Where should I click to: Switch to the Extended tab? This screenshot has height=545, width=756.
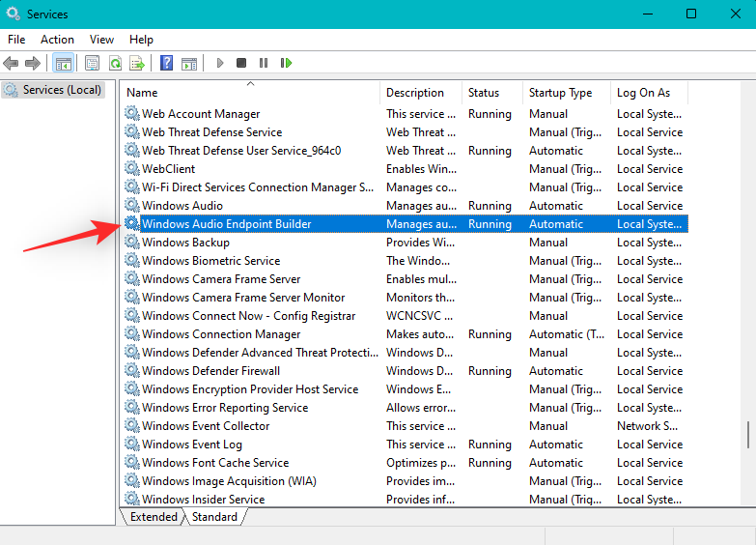point(154,517)
